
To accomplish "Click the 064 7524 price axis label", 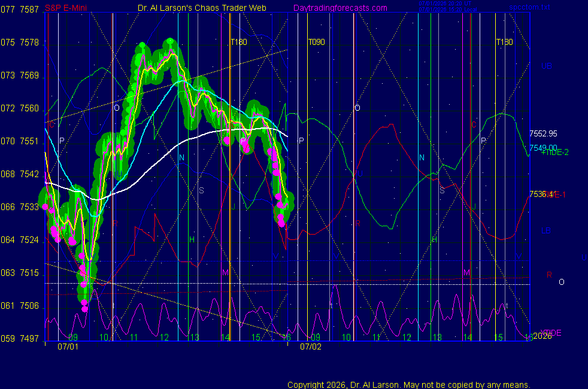I will coord(20,240).
